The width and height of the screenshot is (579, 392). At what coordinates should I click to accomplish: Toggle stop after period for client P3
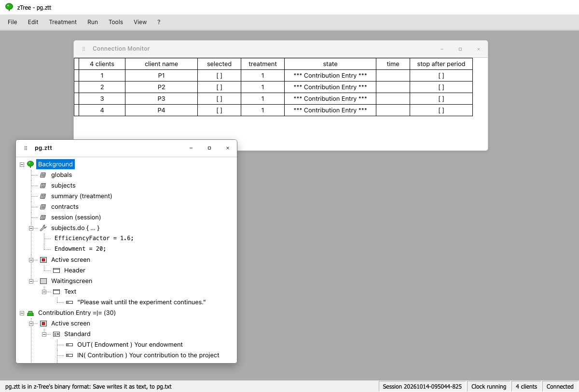pos(441,99)
